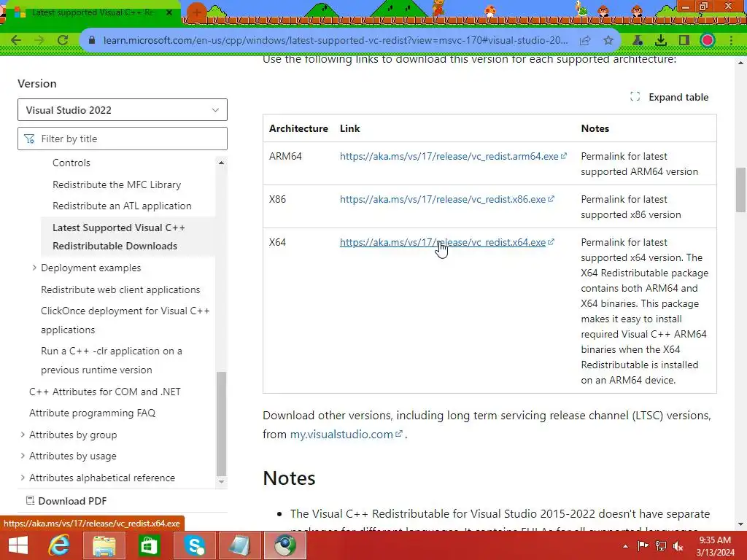Go back to the previous page

16,40
